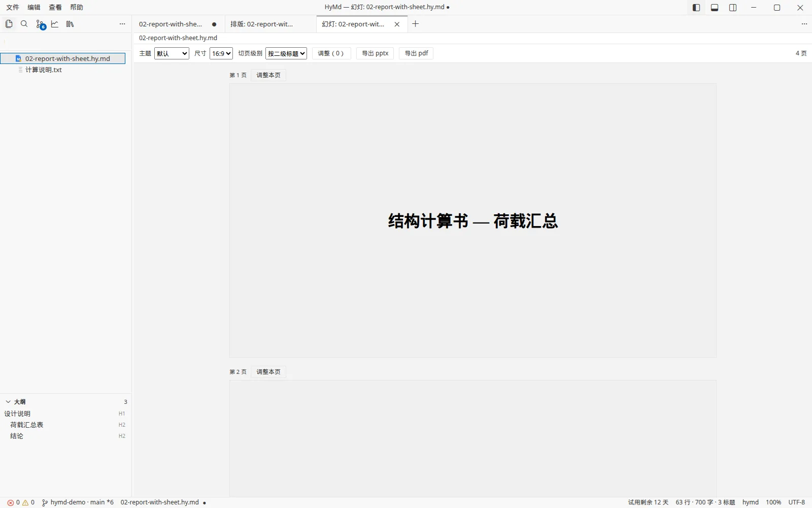Screen dimensions: 812x508
Task: Toggle secondary sidebar layout icon
Action: [733, 8]
